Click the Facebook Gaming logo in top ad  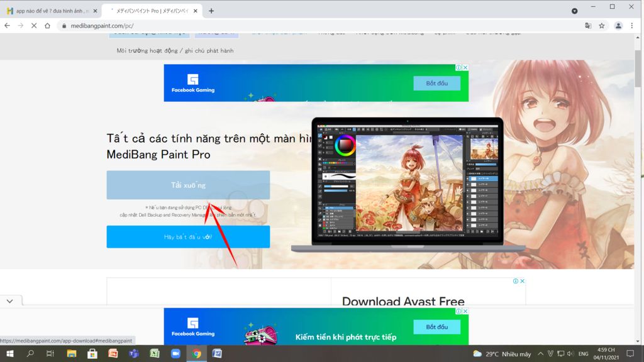point(193,84)
